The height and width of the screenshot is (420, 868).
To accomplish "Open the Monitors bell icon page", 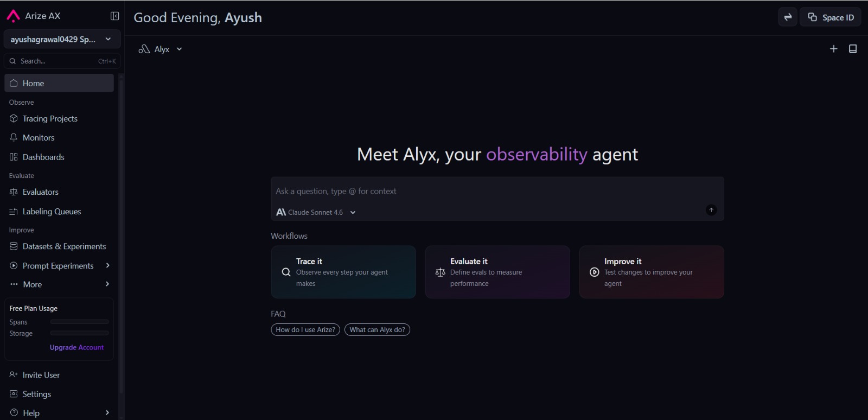I will [x=59, y=138].
